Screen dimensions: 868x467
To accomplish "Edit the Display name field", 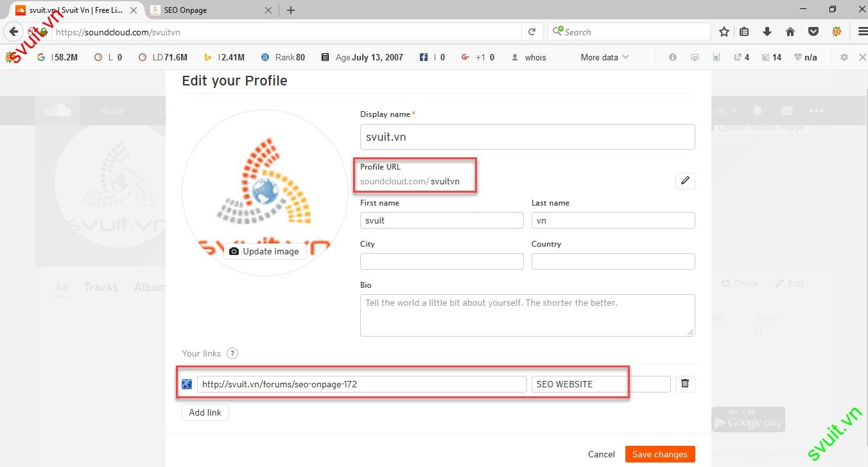I will coord(528,137).
